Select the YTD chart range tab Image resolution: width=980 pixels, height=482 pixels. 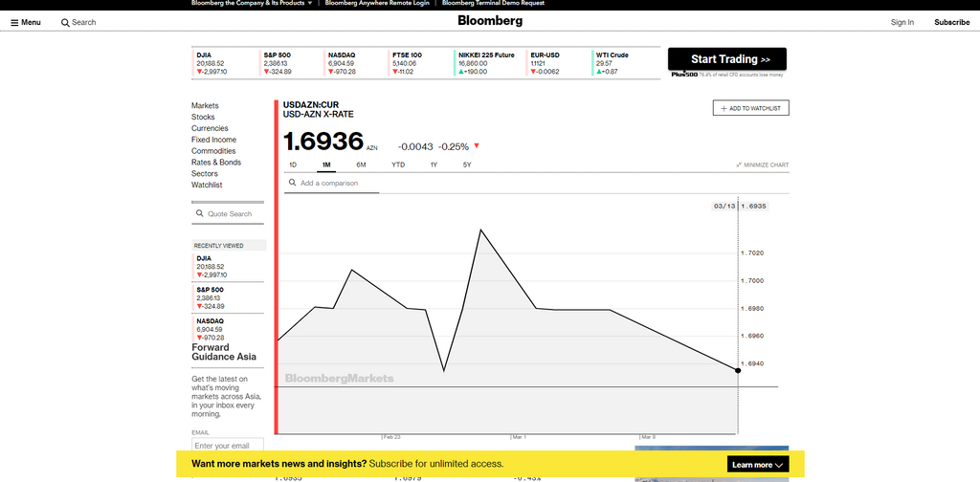point(398,164)
